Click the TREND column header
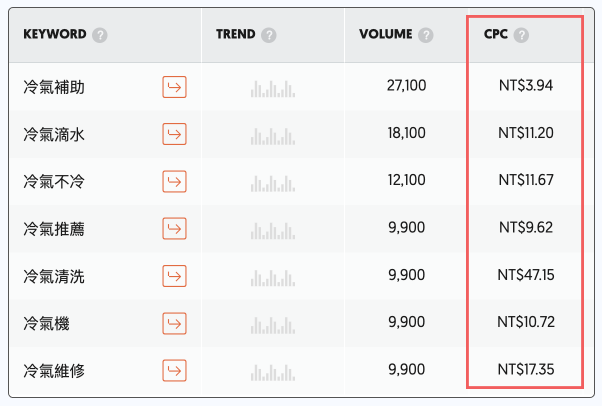This screenshot has height=406, width=602. pos(235,35)
